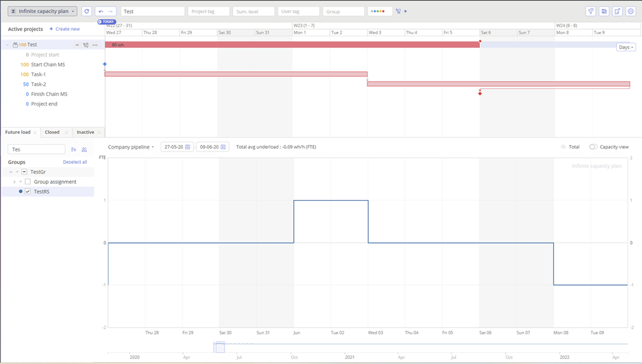The width and height of the screenshot is (642, 364).
Task: Click the Deselect all link
Action: 75,162
